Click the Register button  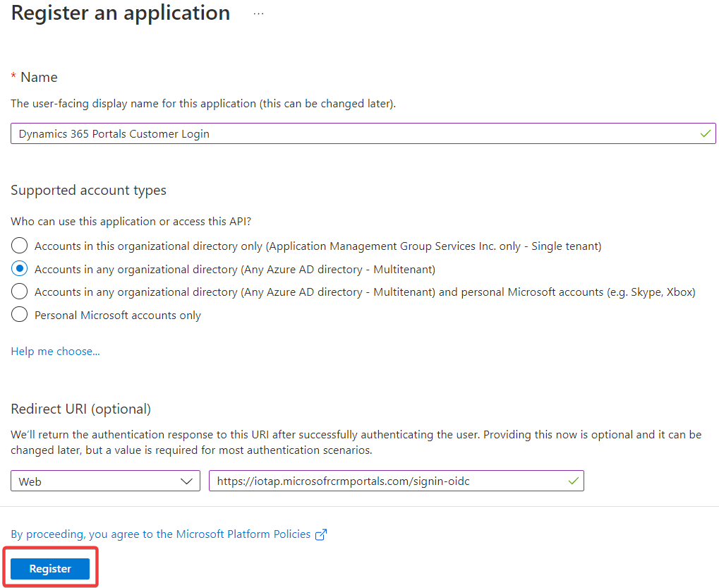point(50,569)
